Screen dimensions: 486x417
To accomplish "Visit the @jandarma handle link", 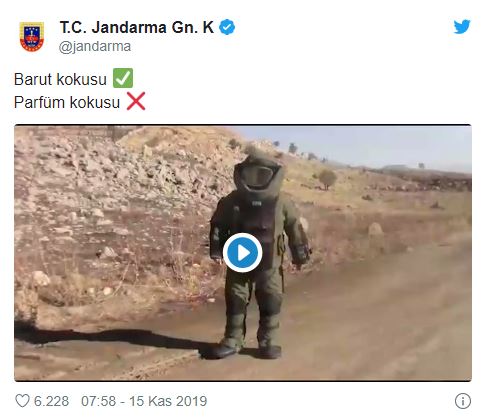I will [x=95, y=46].
